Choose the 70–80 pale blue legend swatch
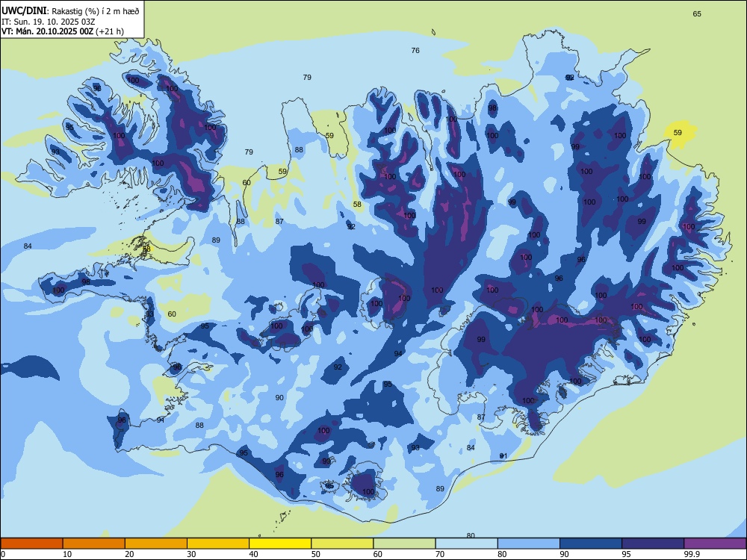 pyautogui.click(x=466, y=544)
